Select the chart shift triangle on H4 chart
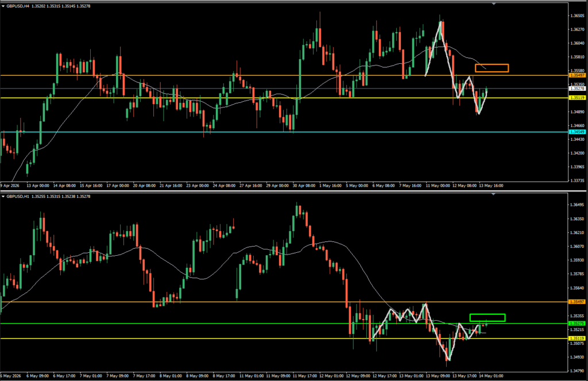The height and width of the screenshot is (381, 588). 493,4
